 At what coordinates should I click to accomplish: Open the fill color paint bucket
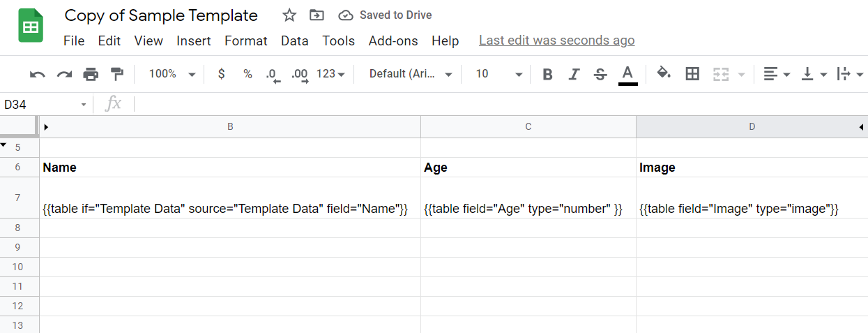(664, 74)
